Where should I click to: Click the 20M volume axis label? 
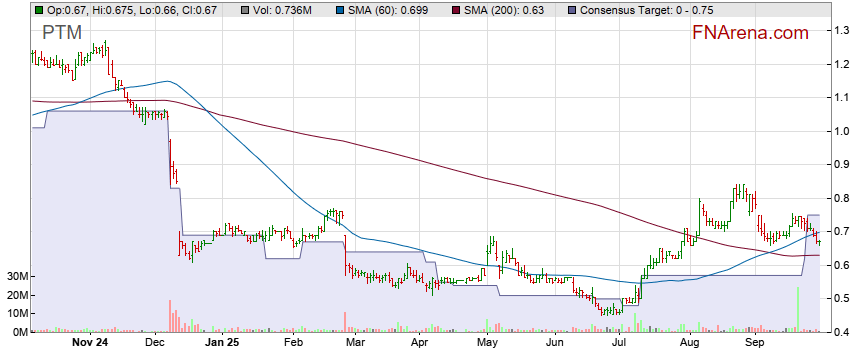(18, 296)
